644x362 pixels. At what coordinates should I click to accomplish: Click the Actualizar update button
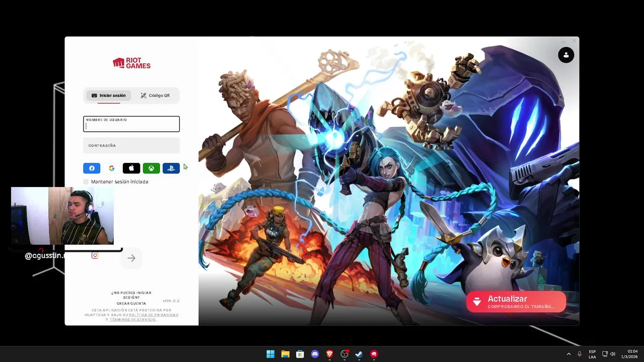[516, 302]
